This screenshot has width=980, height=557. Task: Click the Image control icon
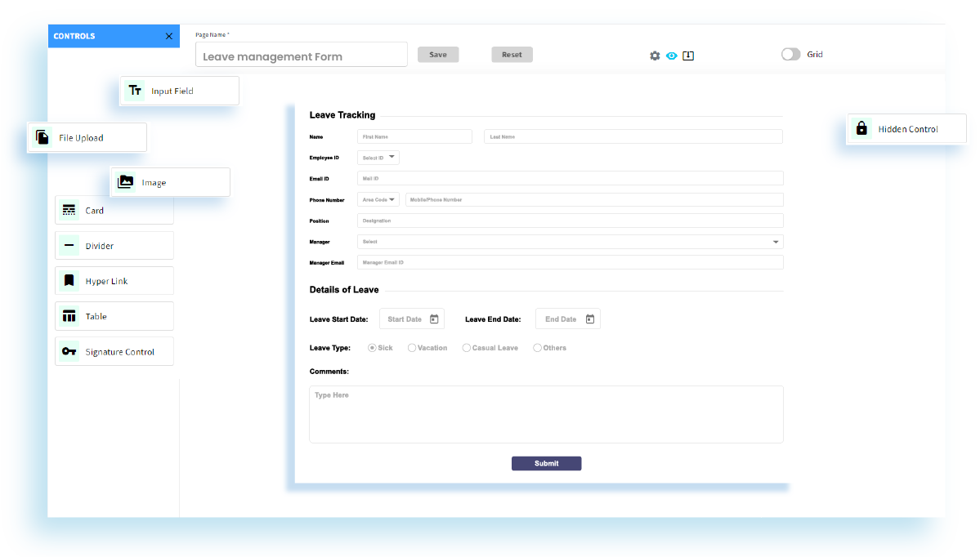[125, 181]
